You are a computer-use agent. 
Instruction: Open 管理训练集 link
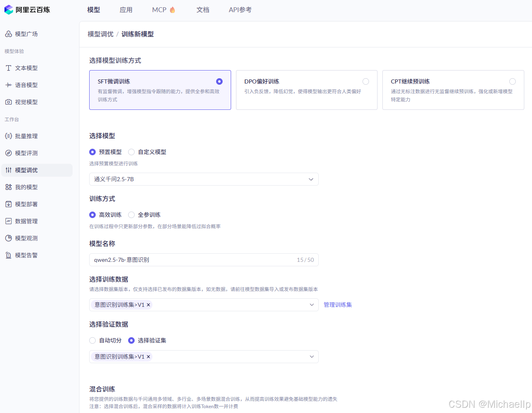338,305
